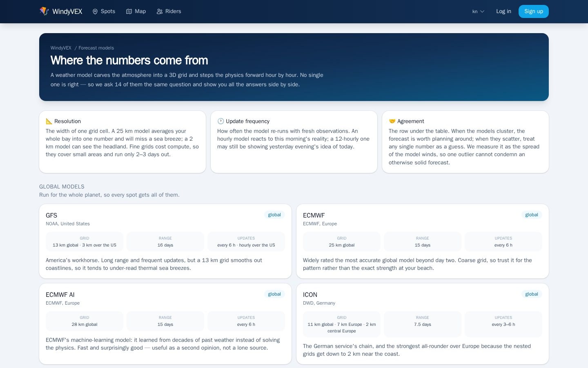
Task: Click the Spots pin icon
Action: 95,11
